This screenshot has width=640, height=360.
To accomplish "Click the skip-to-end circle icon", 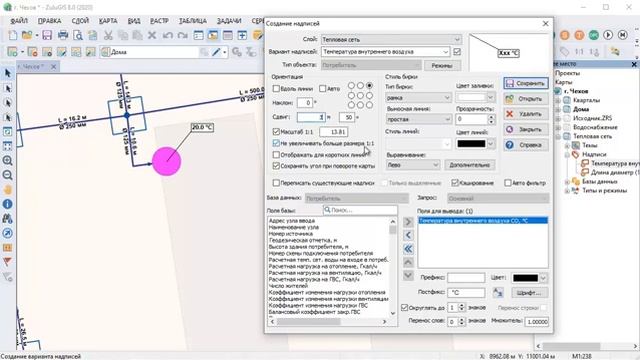I will click(x=622, y=35).
